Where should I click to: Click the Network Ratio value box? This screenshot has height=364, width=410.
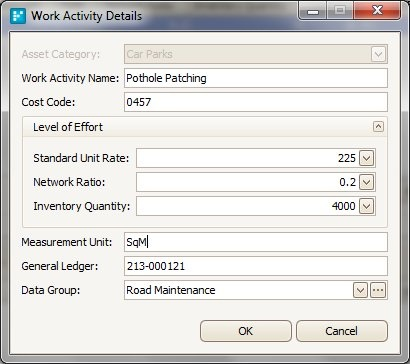coord(247,182)
